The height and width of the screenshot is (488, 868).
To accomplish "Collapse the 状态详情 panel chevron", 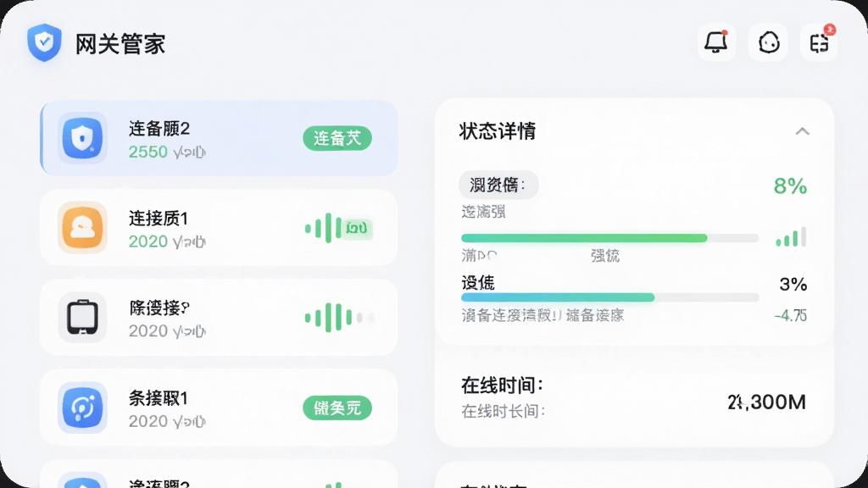I will 802,131.
